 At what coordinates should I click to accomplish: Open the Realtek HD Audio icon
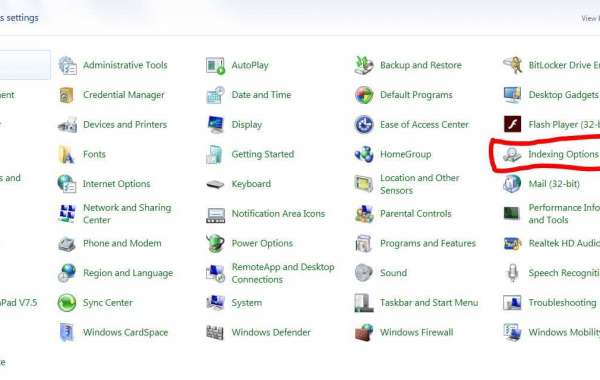512,244
